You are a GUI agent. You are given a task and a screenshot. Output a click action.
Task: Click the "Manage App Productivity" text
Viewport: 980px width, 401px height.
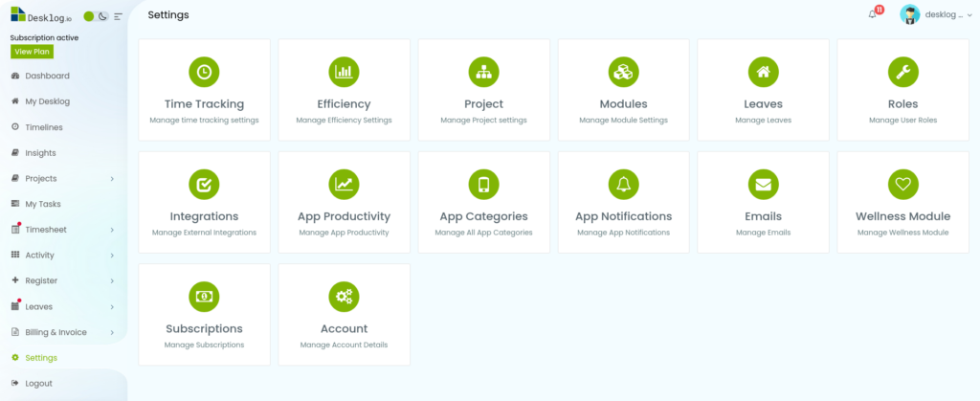point(344,233)
